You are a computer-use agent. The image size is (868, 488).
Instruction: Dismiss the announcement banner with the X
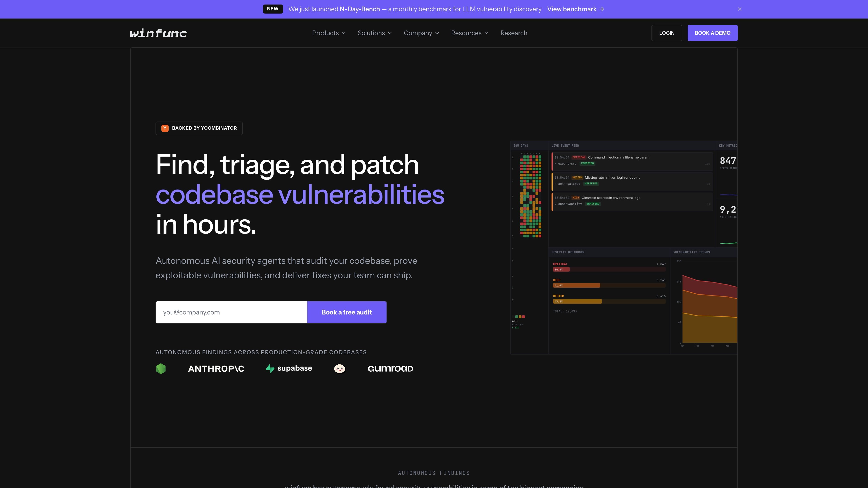(x=739, y=9)
